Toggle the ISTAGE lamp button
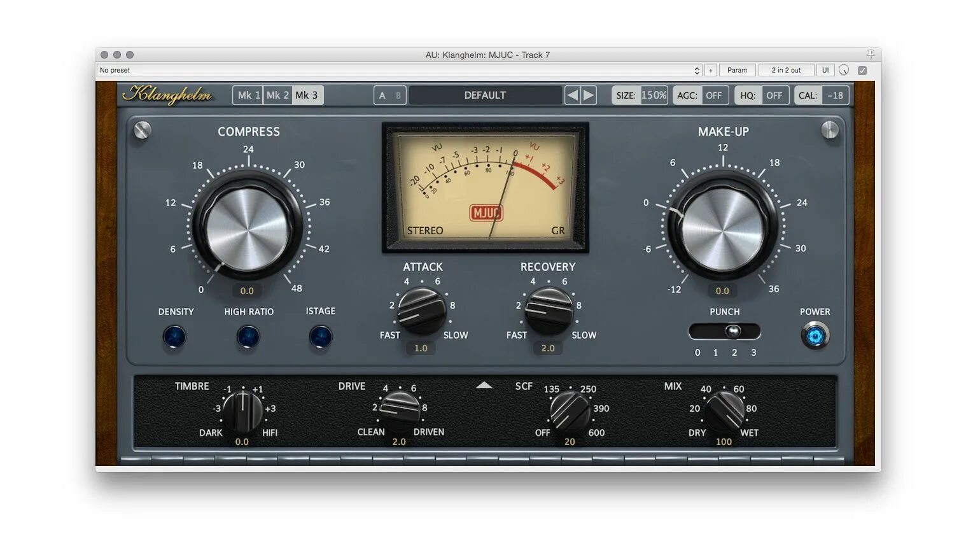This screenshot has height=541, width=980. 321,337
